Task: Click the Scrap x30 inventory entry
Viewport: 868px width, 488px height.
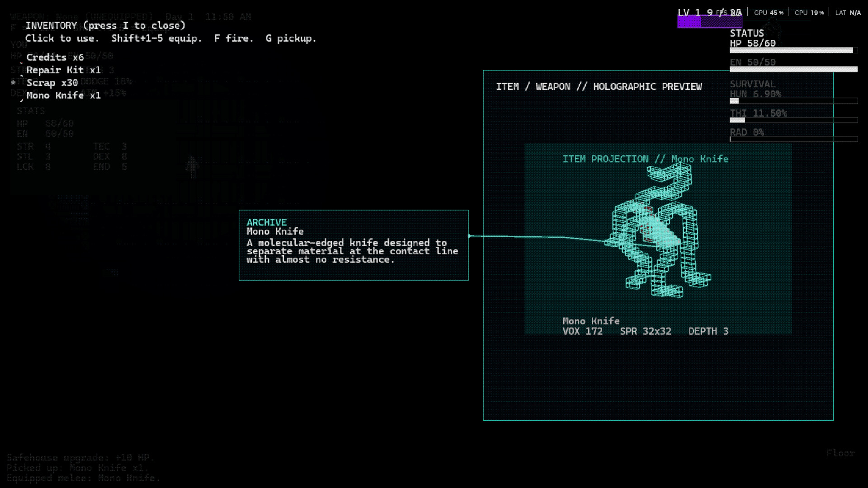Action: coord(52,83)
